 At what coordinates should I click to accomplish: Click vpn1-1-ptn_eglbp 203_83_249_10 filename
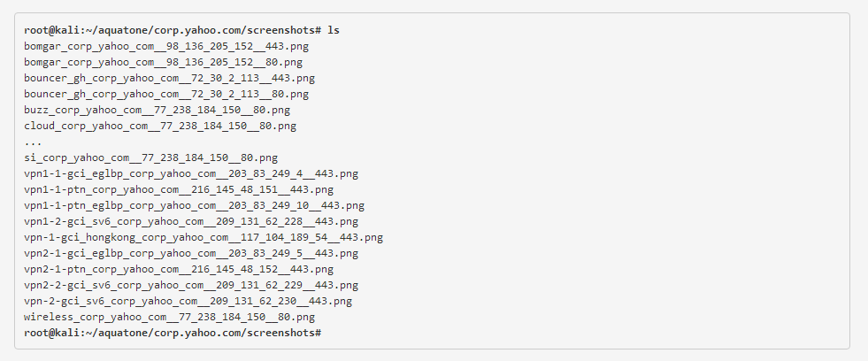(x=195, y=206)
